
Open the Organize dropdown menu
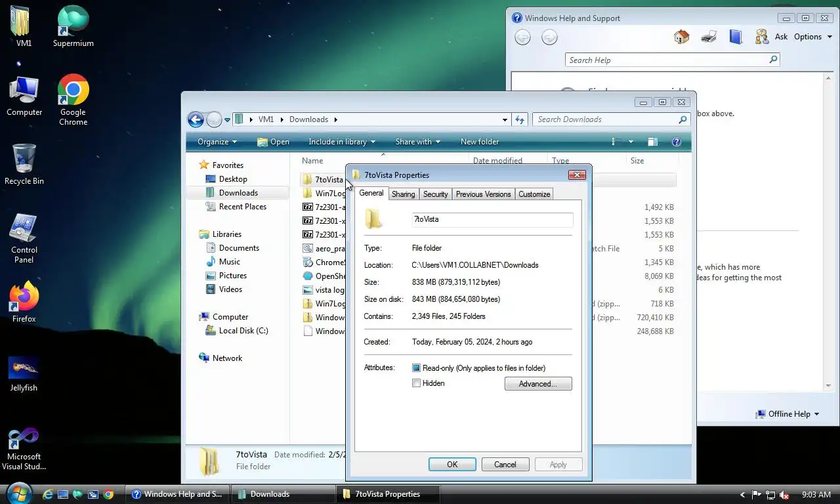click(x=217, y=142)
